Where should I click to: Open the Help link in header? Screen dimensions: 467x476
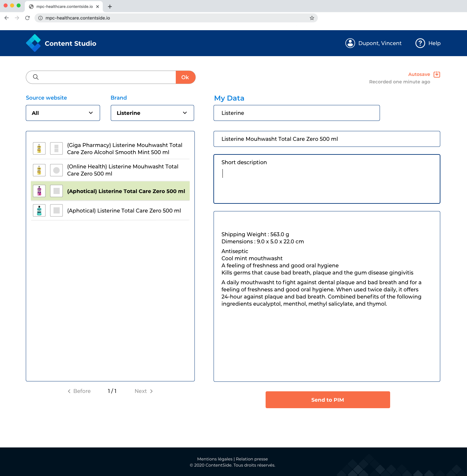[435, 43]
